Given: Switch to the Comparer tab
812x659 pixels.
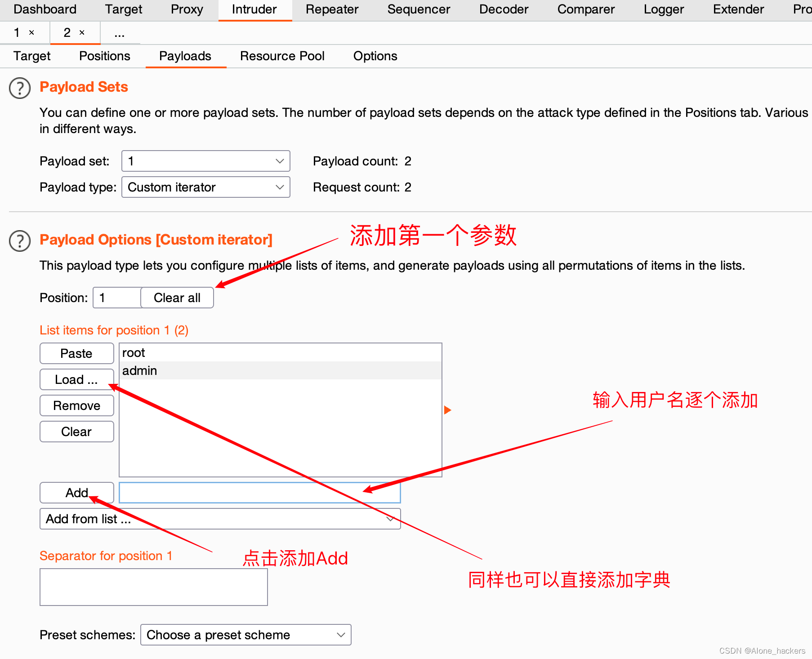Looking at the screenshot, I should (586, 9).
